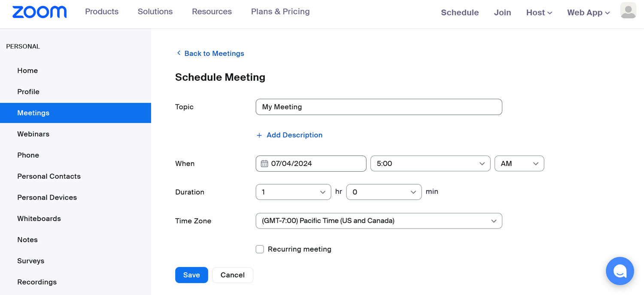
Task: Click the calendar icon in date field
Action: pyautogui.click(x=264, y=164)
